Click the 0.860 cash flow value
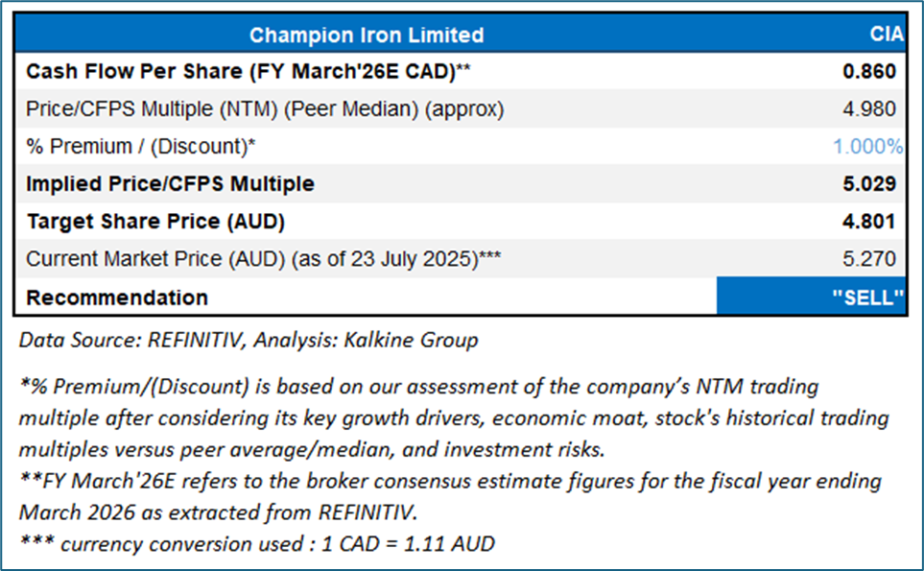Screen dimensions: 924x571 pyautogui.click(x=871, y=72)
